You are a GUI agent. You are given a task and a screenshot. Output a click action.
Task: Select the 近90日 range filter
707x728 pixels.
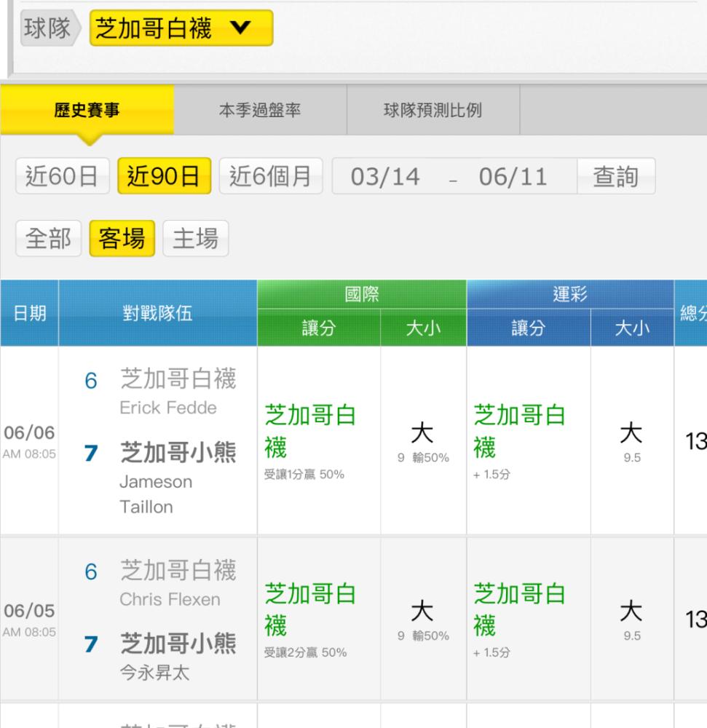(x=164, y=176)
